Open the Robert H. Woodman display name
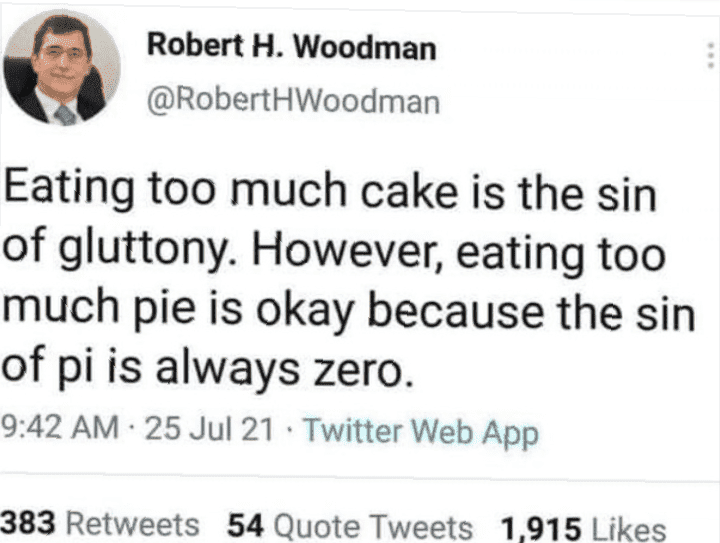The image size is (720, 543). click(x=292, y=46)
